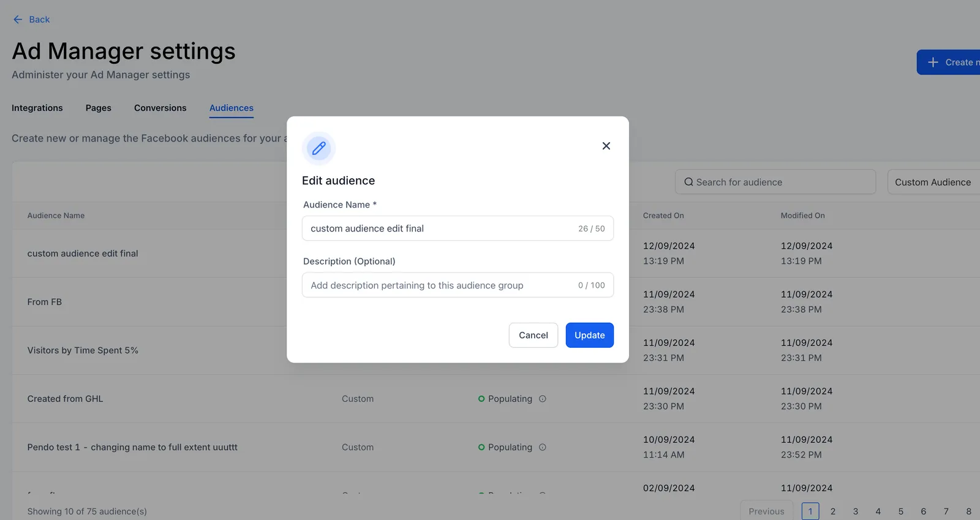The image size is (980, 520).
Task: Go to page 4
Action: [x=878, y=511]
